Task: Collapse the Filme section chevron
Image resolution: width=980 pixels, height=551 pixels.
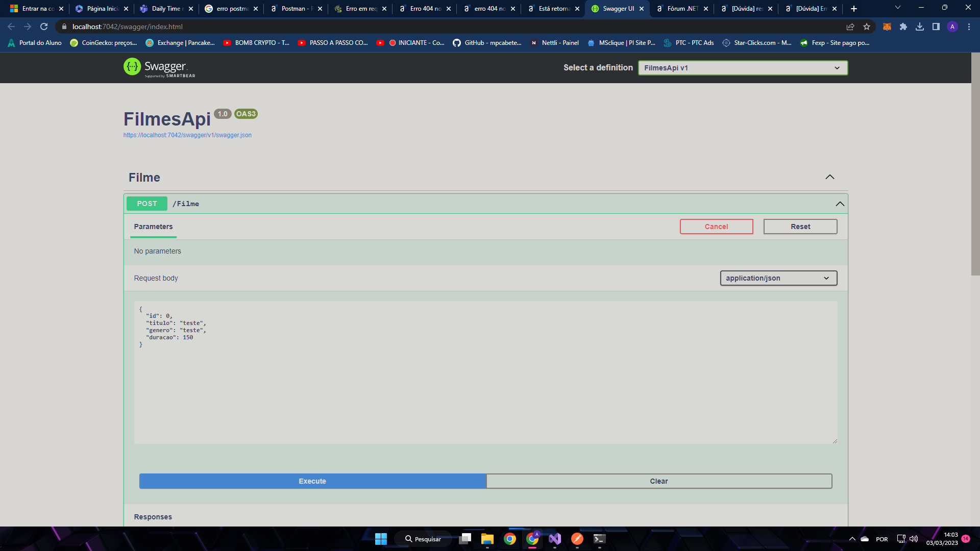Action: [x=830, y=177]
